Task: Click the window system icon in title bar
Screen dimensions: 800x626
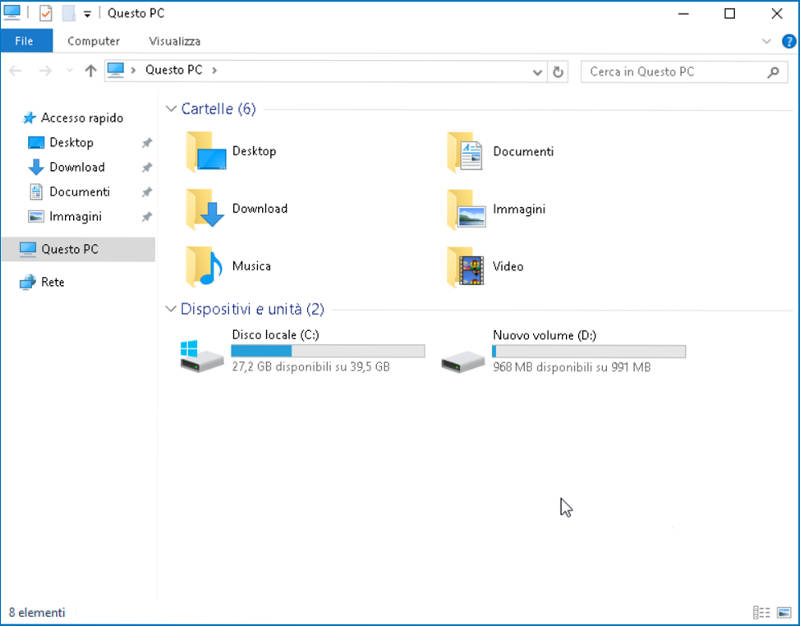Action: 12,13
